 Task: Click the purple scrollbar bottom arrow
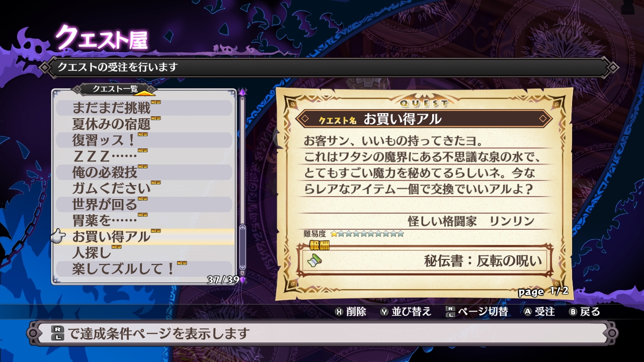243,280
